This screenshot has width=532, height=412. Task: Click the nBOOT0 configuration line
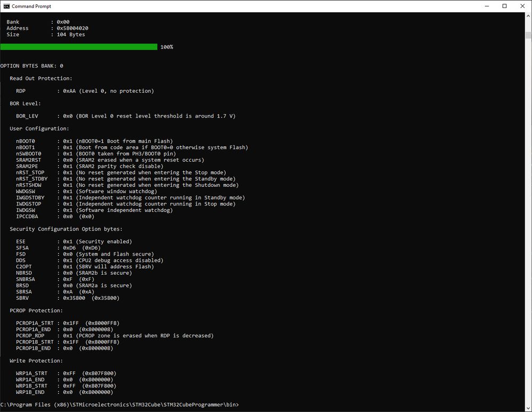tap(94, 141)
